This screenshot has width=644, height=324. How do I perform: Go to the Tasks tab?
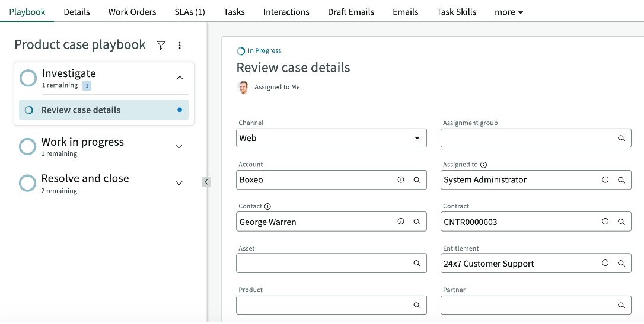click(x=234, y=12)
